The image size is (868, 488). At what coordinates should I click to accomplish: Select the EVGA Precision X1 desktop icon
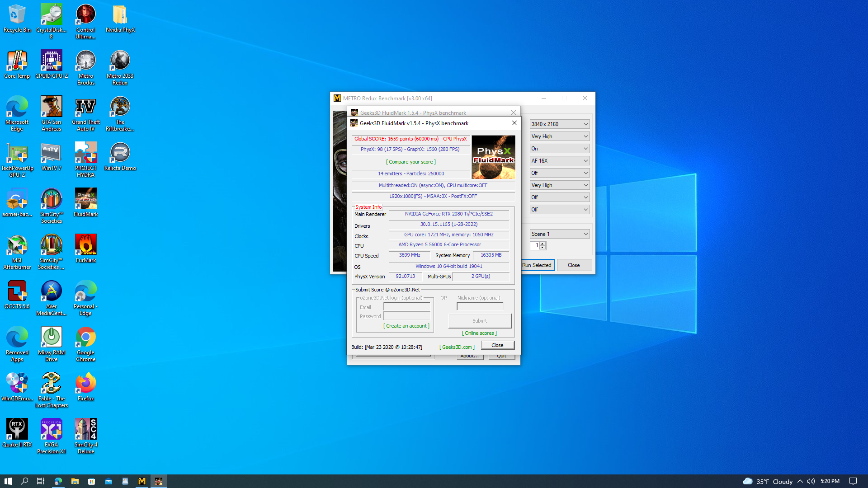point(52,436)
